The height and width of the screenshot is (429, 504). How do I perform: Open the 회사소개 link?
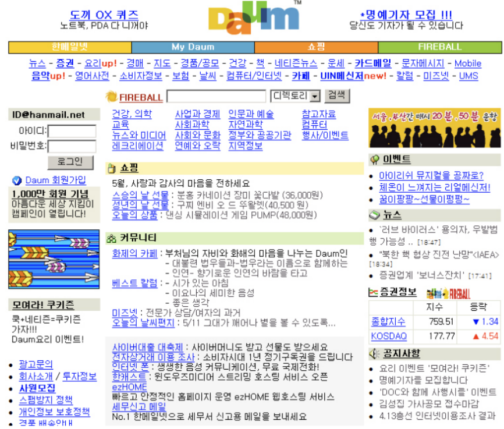(x=36, y=376)
